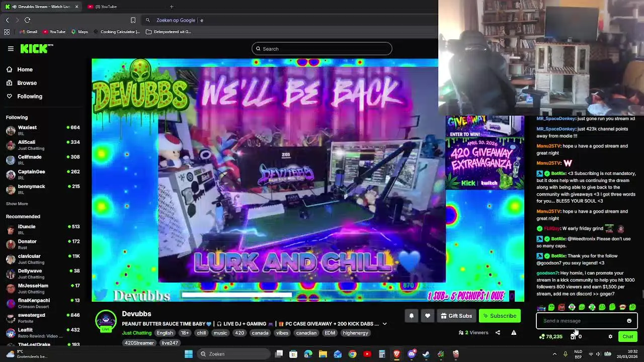Click the report warning triangle icon

(x=514, y=332)
